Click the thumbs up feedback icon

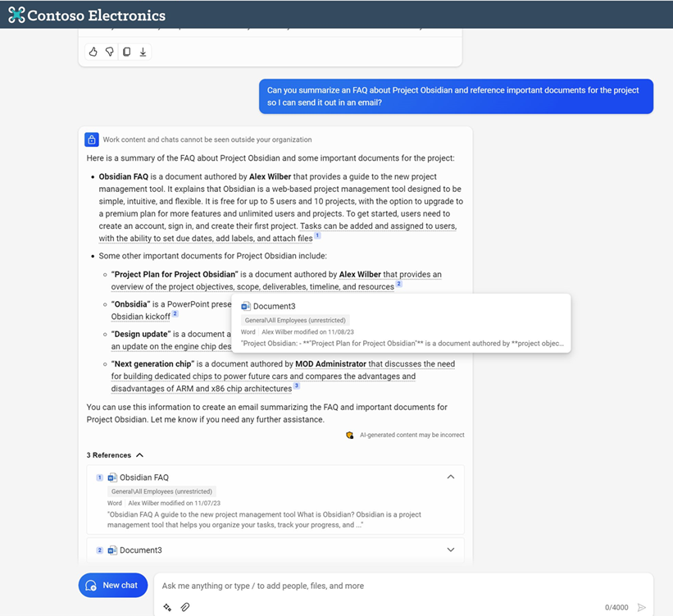point(93,52)
